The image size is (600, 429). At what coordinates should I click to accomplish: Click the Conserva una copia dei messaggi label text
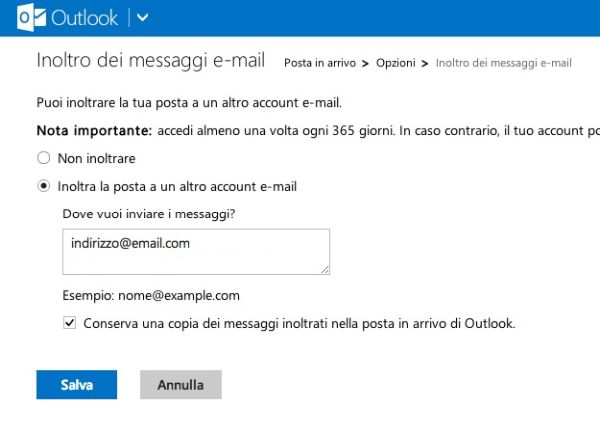[299, 323]
